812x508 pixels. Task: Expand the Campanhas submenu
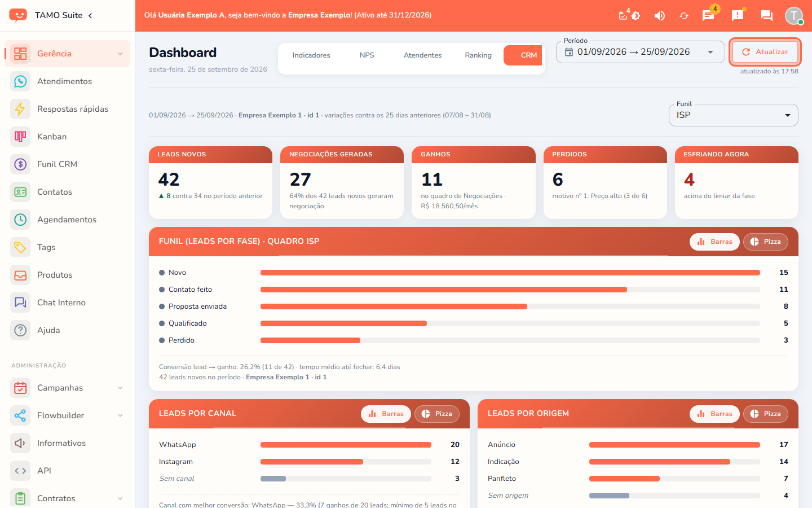[68, 388]
